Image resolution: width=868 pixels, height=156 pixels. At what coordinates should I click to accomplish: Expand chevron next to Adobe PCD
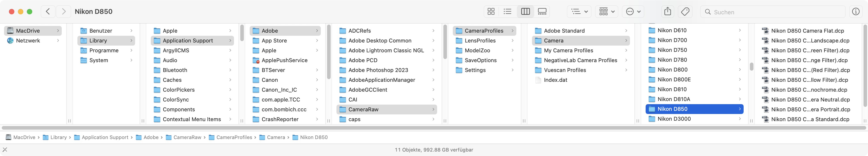click(433, 60)
